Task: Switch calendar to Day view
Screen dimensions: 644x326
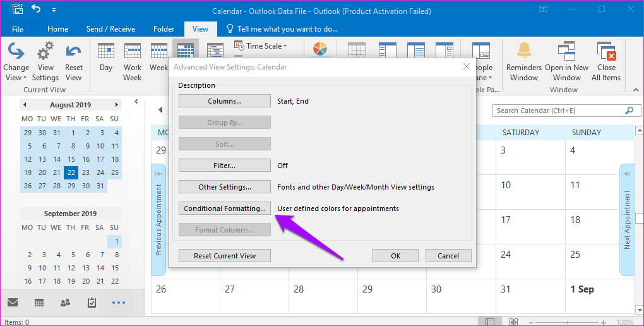Action: [106, 51]
